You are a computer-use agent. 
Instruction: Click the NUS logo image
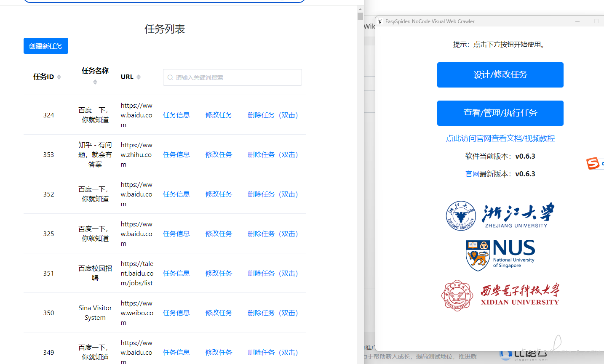point(500,255)
